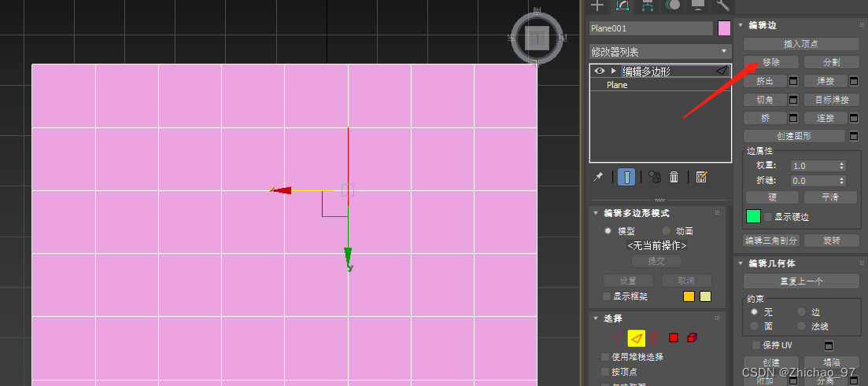Click the 挤出 button
Viewport: 868px width, 386px height.
[765, 81]
